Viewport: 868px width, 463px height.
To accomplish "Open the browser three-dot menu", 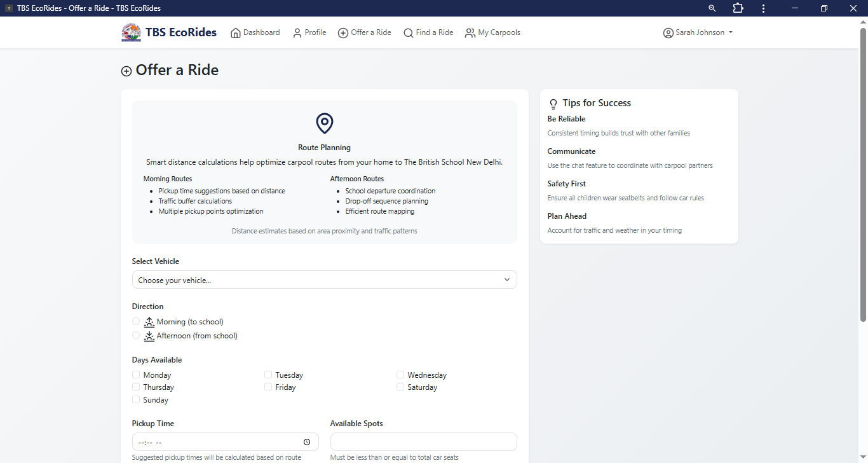I will [x=763, y=8].
